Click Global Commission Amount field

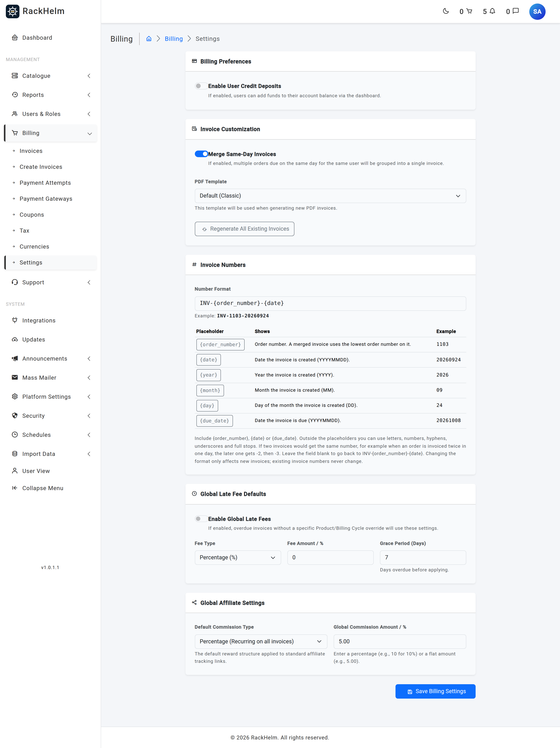[x=400, y=641]
